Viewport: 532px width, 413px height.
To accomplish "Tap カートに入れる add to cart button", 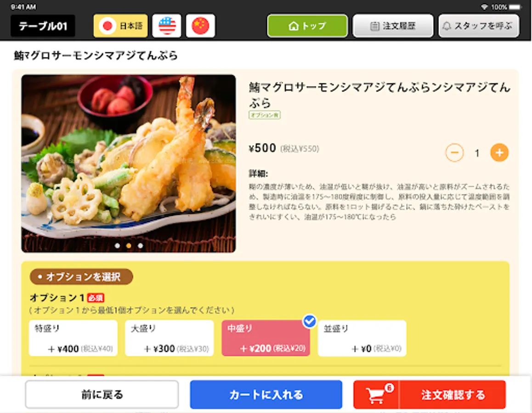I will point(266,395).
